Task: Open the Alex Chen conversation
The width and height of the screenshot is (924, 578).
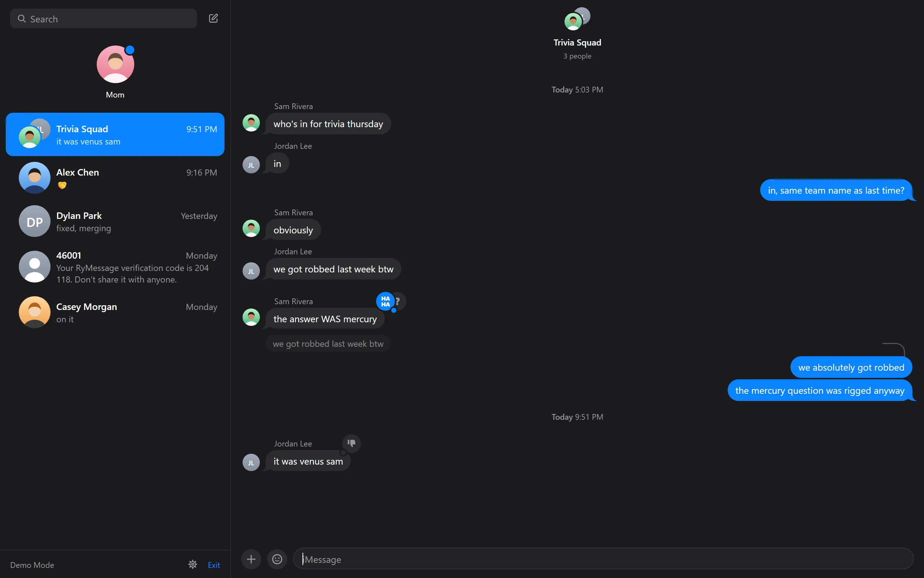Action: 115,178
